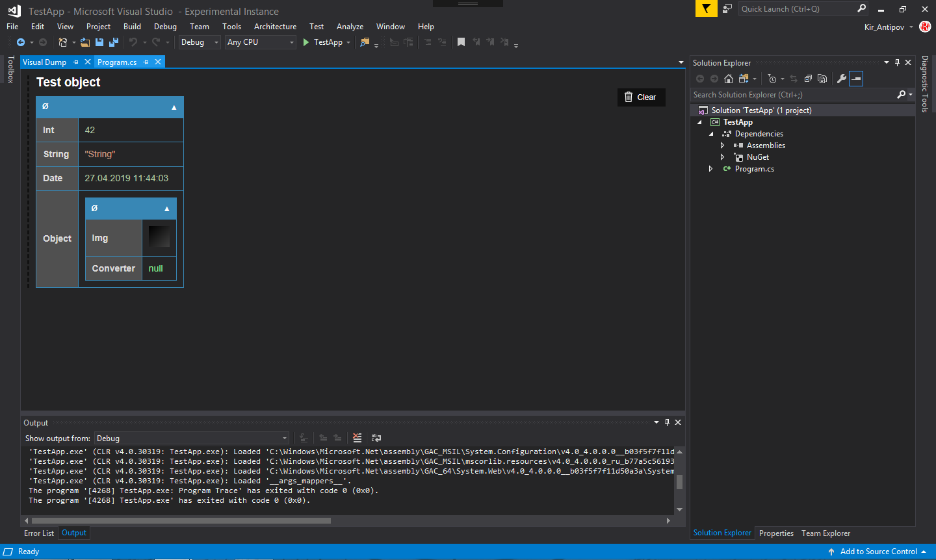The image size is (936, 560).
Task: Open the File menu
Action: (12, 27)
